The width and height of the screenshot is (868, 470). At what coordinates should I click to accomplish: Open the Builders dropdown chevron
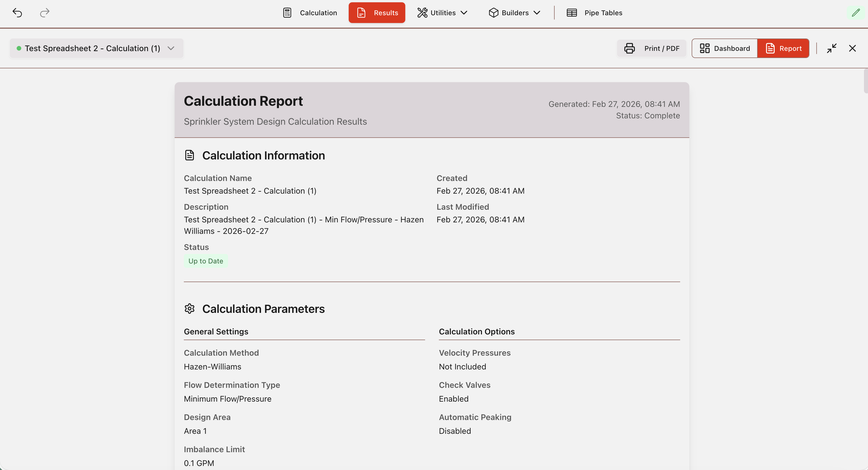click(x=537, y=13)
